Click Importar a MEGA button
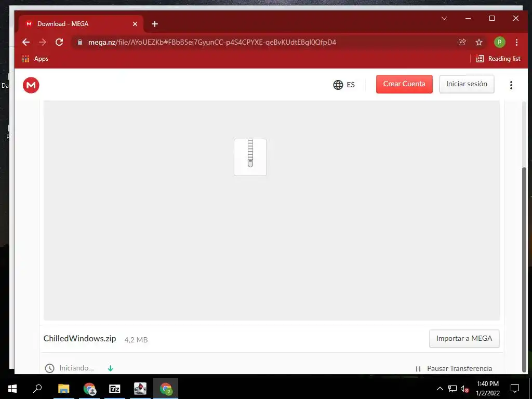 click(464, 338)
